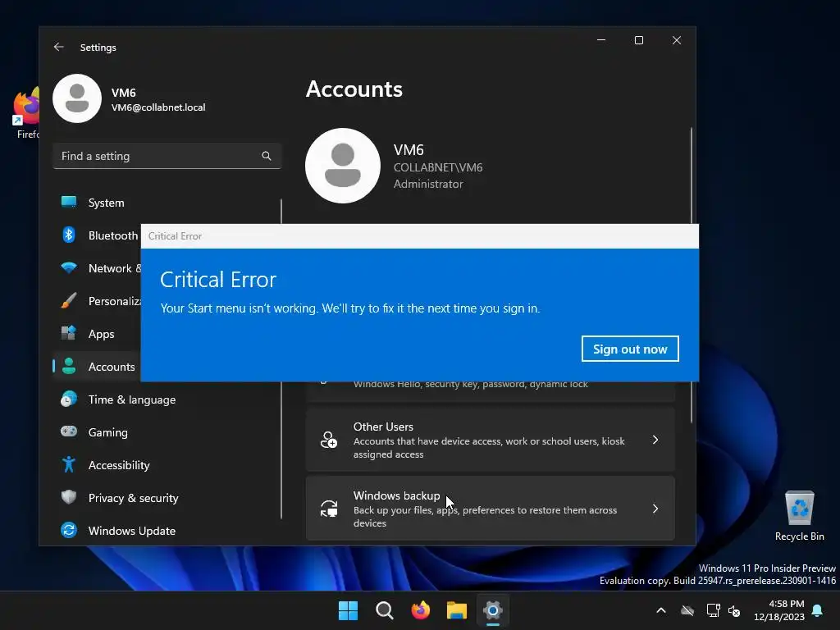Open the Network settings icon
Viewport: 840px width, 630px height.
pyautogui.click(x=69, y=268)
